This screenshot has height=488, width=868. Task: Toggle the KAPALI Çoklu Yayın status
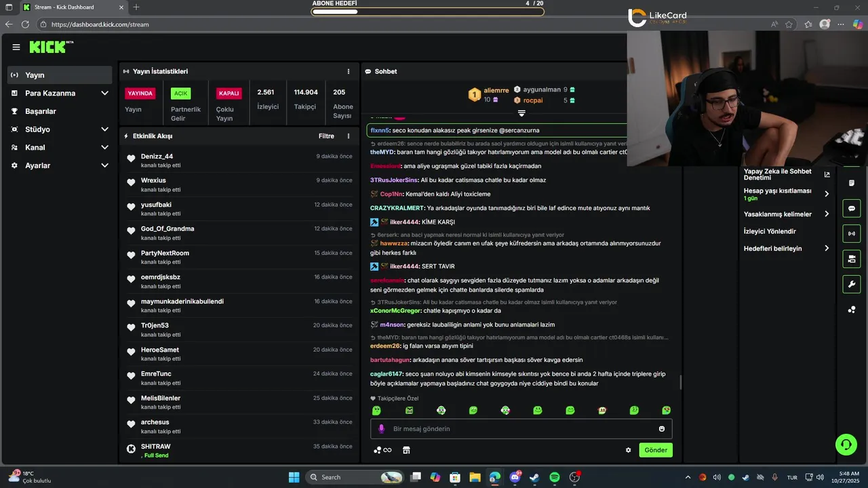pos(229,94)
